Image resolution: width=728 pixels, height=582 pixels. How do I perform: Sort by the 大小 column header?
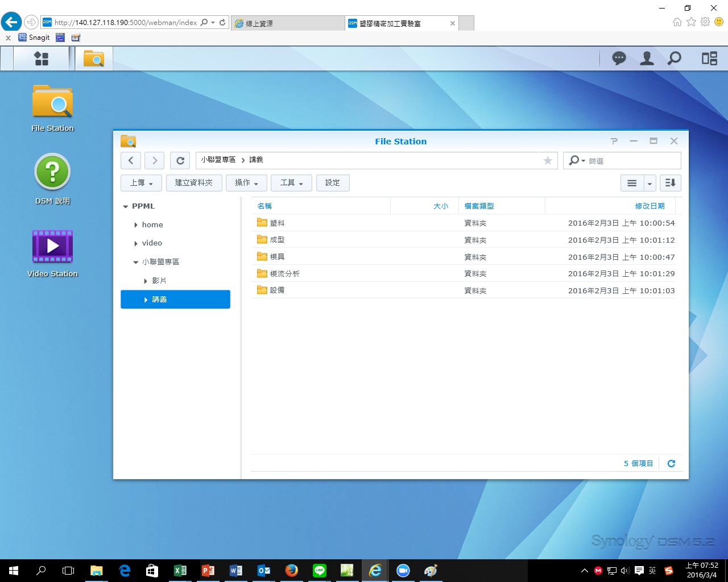click(x=424, y=206)
